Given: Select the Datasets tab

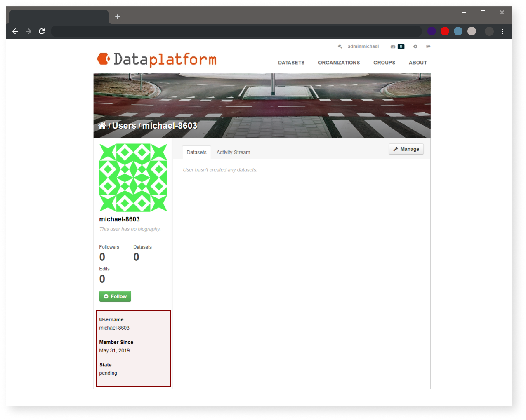Looking at the screenshot, I should [x=196, y=152].
